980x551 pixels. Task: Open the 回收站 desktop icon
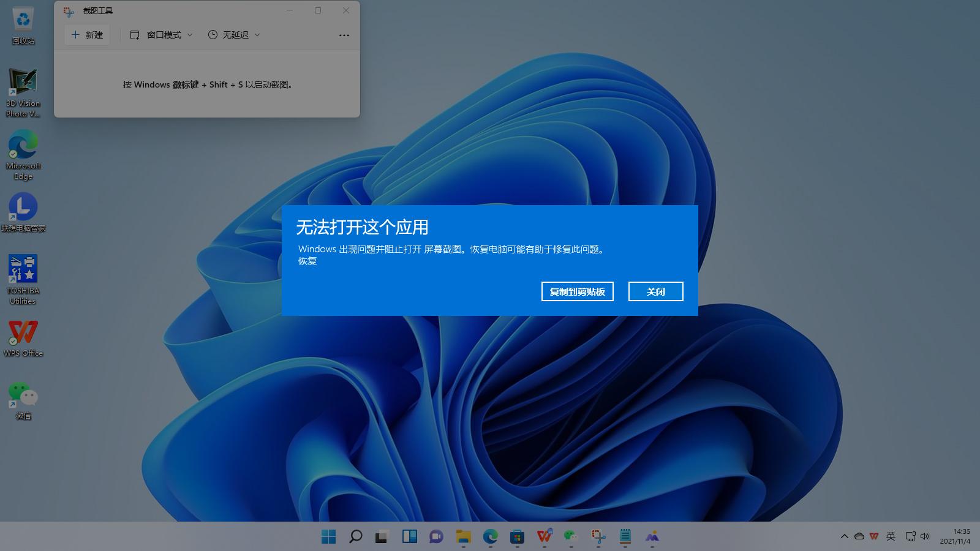(23, 24)
